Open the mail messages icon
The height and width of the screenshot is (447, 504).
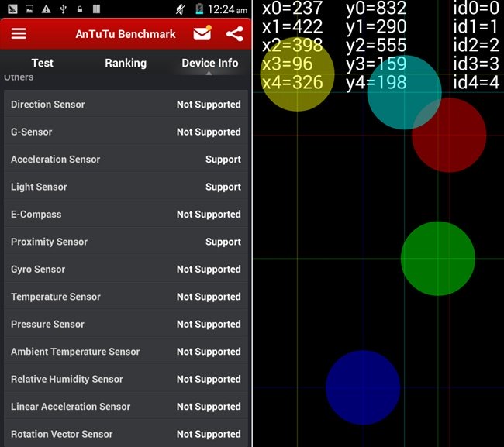click(202, 34)
